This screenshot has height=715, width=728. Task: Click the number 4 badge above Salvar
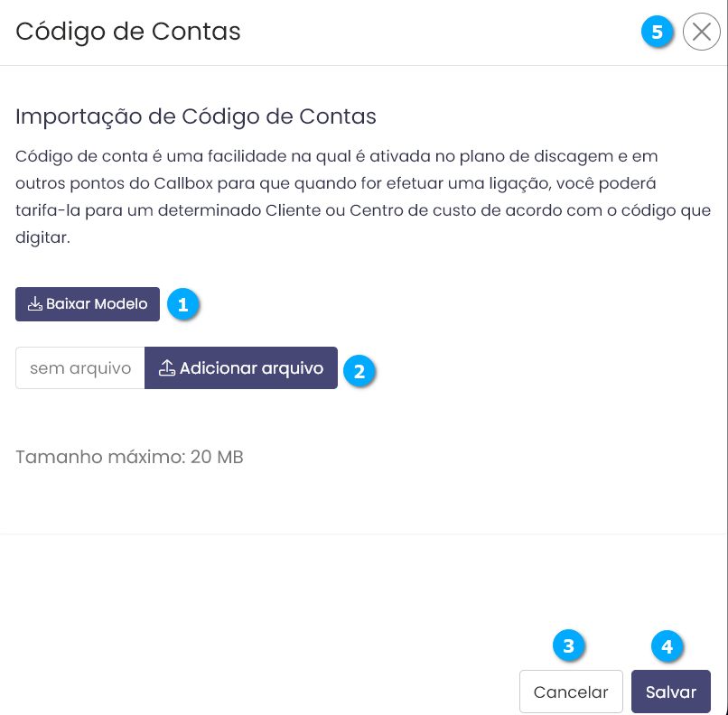coord(667,646)
